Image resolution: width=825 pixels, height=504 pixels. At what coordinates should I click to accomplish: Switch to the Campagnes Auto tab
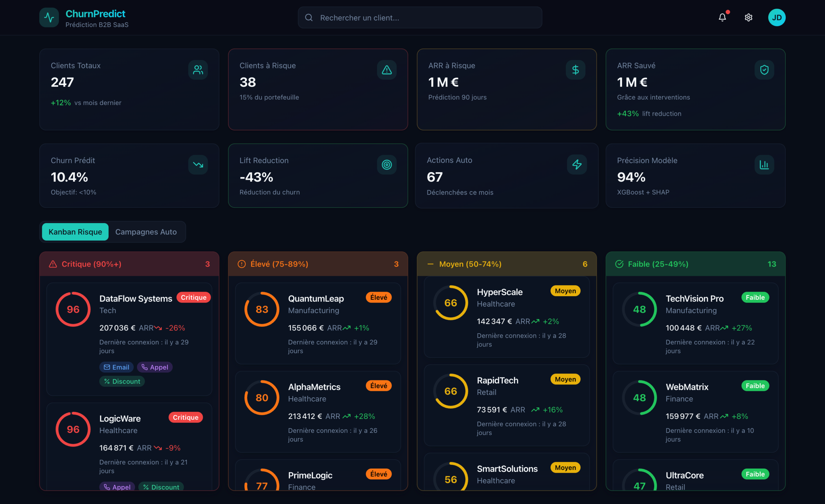coord(146,232)
